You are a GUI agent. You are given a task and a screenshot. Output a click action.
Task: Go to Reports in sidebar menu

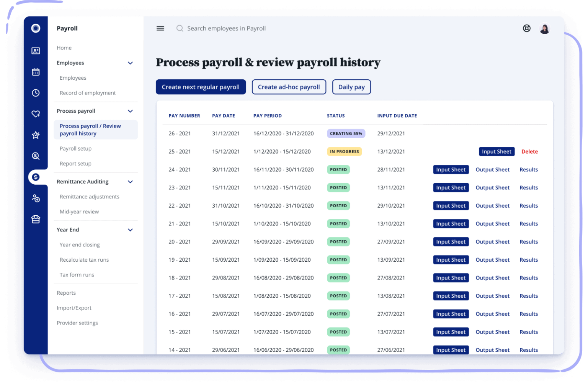click(66, 293)
